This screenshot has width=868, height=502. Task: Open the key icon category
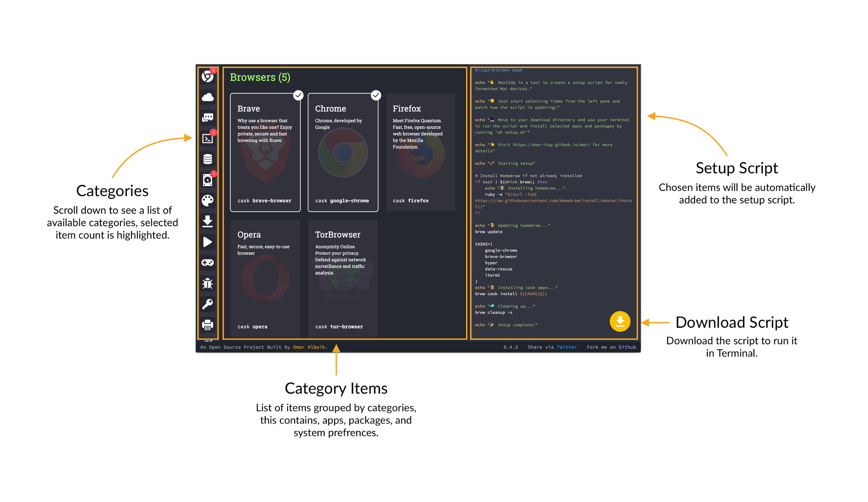(x=207, y=304)
